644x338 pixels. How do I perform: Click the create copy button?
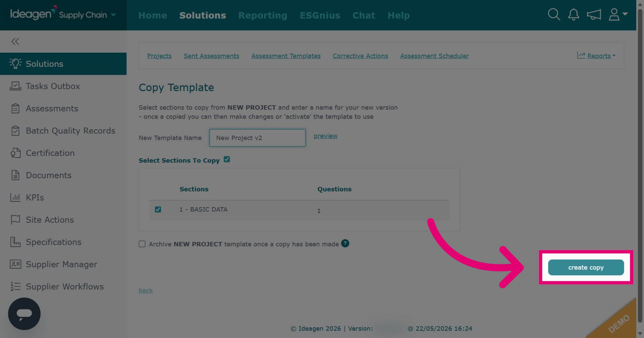point(586,267)
